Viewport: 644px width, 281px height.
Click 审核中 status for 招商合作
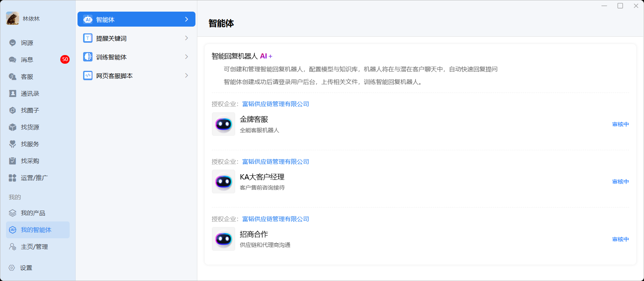click(620, 239)
